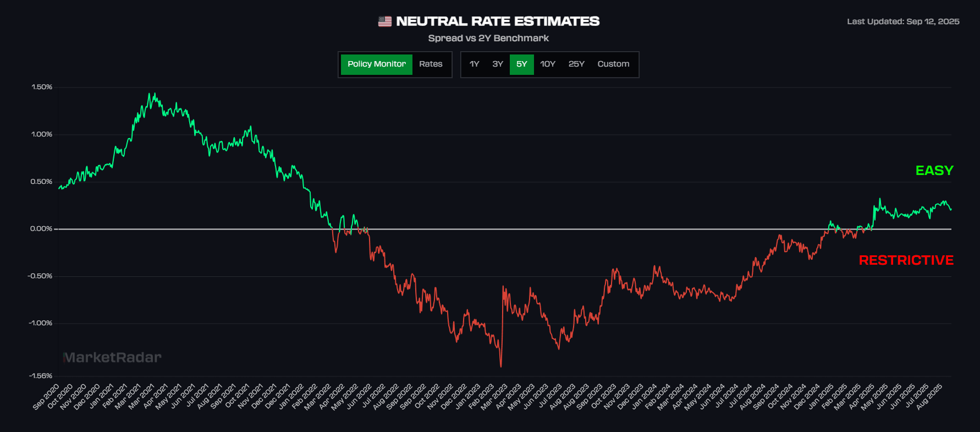This screenshot has width=980, height=432.
Task: Select the Policy Monitor tab
Action: (x=376, y=64)
